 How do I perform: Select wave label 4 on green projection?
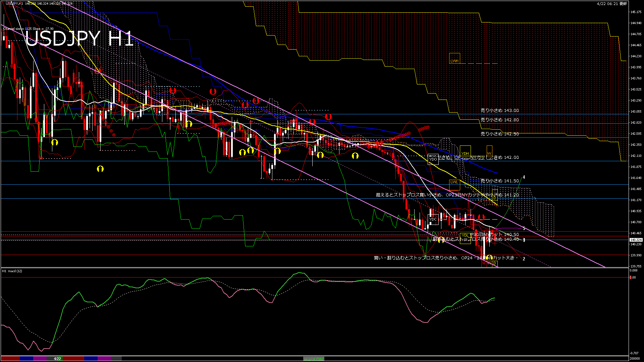pyautogui.click(x=524, y=177)
